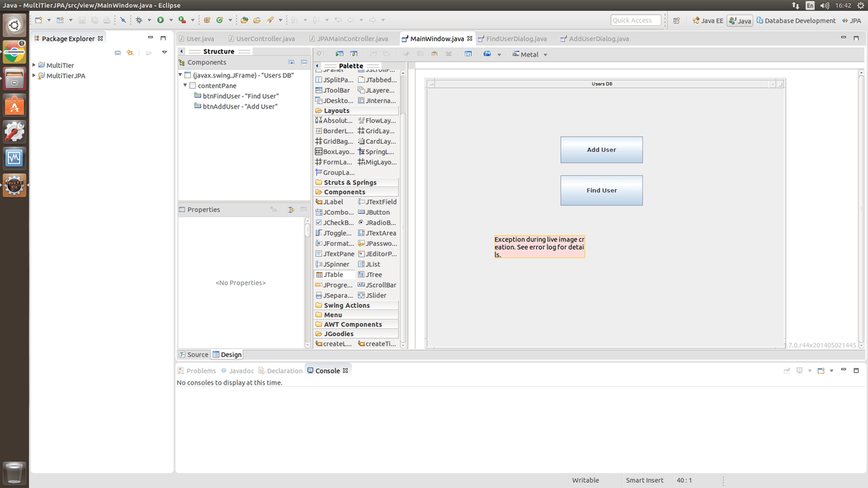
Task: Switch to the User.java editor tab
Action: coord(195,38)
